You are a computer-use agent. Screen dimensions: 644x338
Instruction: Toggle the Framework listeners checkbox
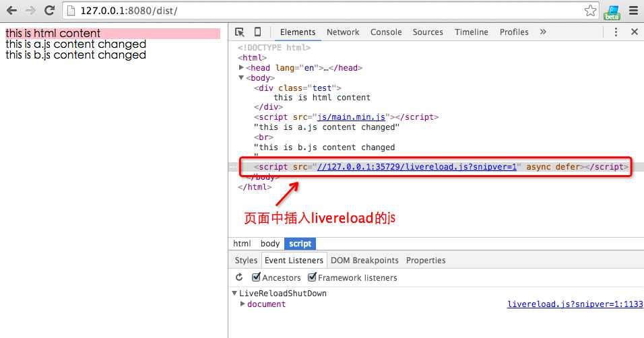312,277
